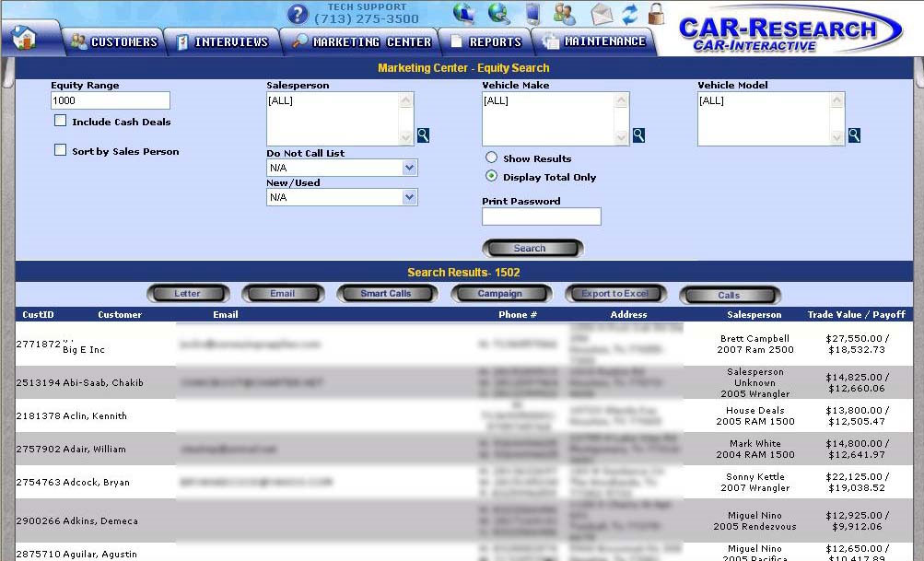The height and width of the screenshot is (561, 924).
Task: Select customer Aclin, Kennith
Action: click(95, 415)
